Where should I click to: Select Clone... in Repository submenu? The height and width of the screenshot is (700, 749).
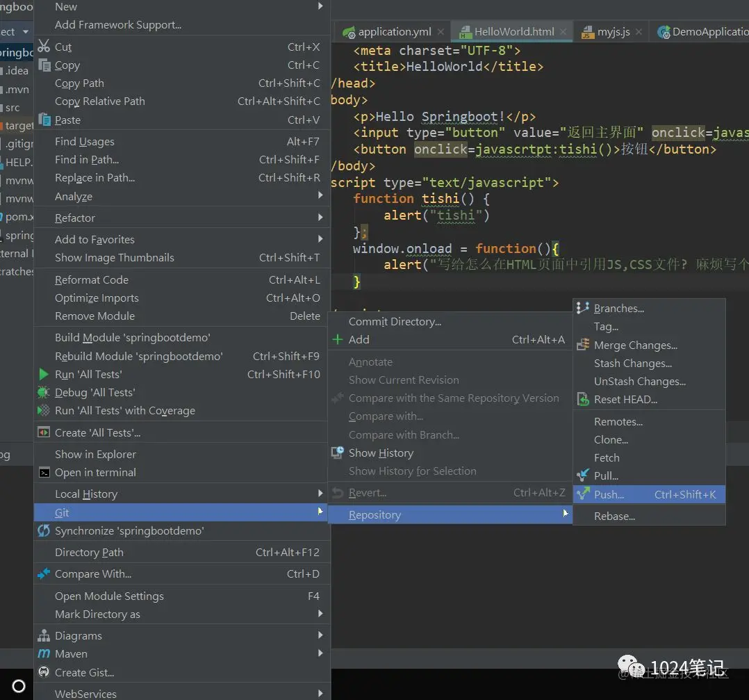click(x=649, y=439)
